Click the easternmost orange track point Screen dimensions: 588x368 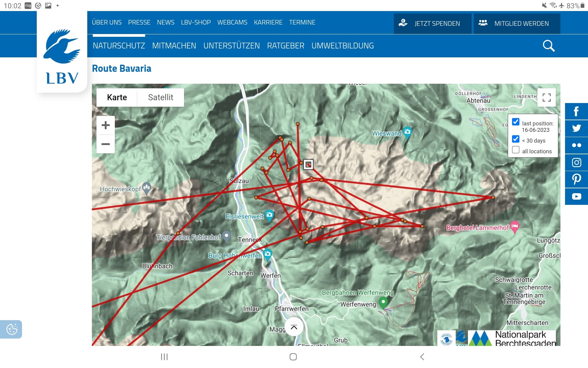tap(493, 197)
